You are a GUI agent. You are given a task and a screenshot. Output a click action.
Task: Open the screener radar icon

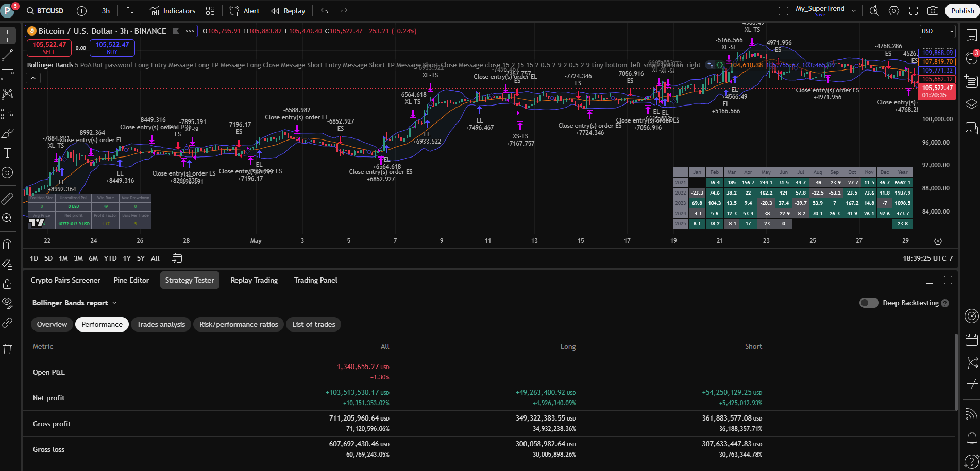click(971, 316)
